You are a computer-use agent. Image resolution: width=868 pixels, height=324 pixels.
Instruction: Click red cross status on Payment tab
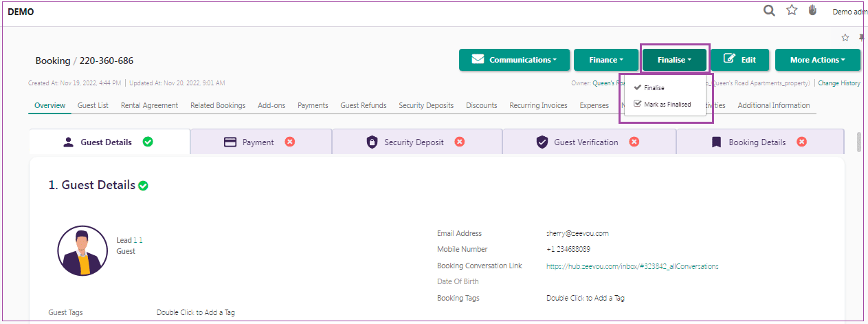tap(290, 142)
